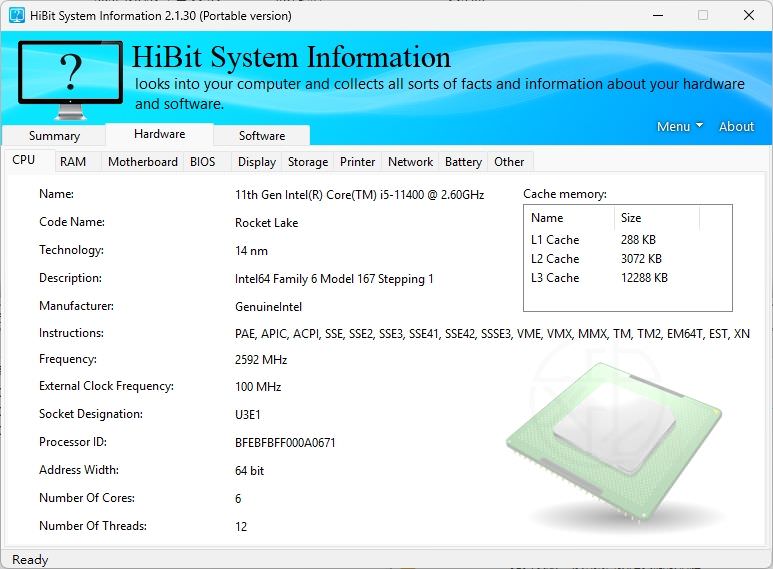The height and width of the screenshot is (569, 773).
Task: Minimize the HiBit System Information window
Action: point(657,15)
